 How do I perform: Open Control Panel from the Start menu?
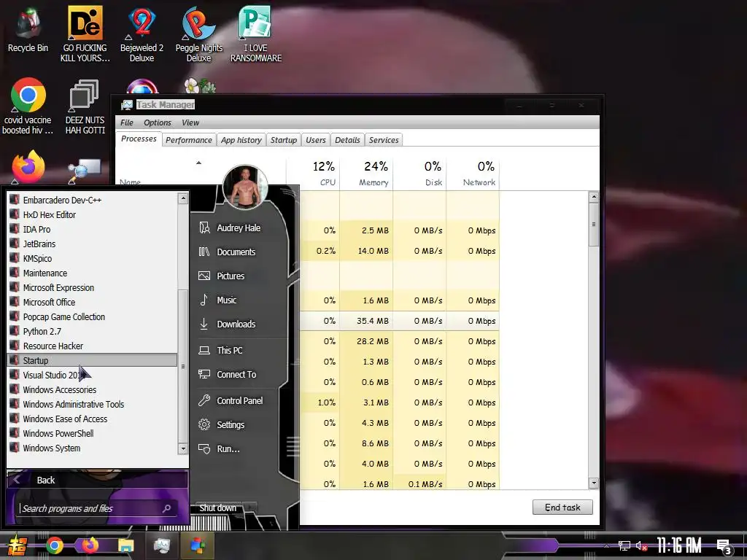(x=239, y=401)
